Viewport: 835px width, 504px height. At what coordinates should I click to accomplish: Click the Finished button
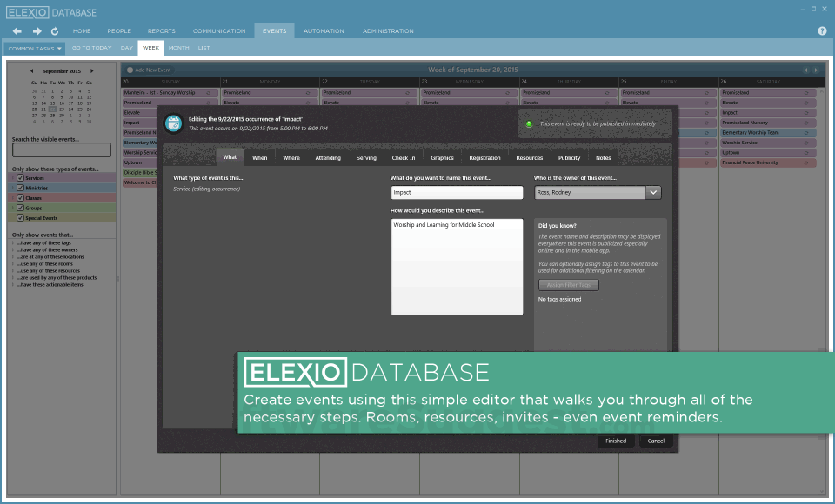click(x=616, y=441)
